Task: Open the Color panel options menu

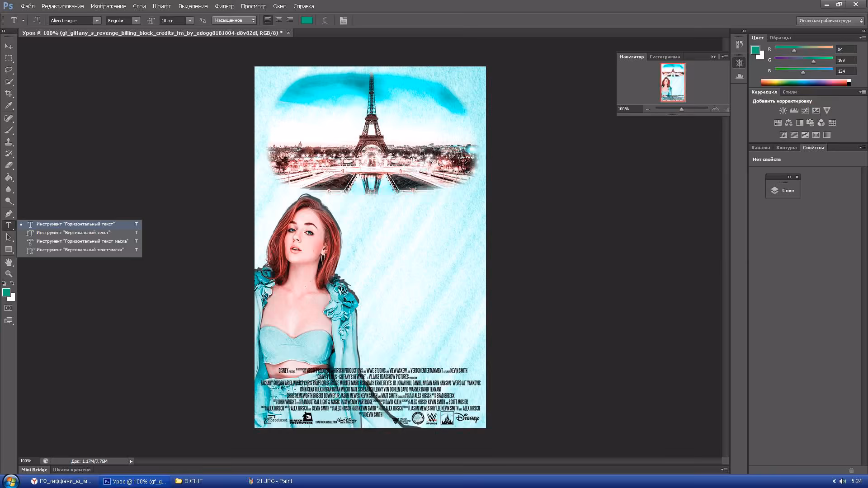Action: tap(863, 38)
